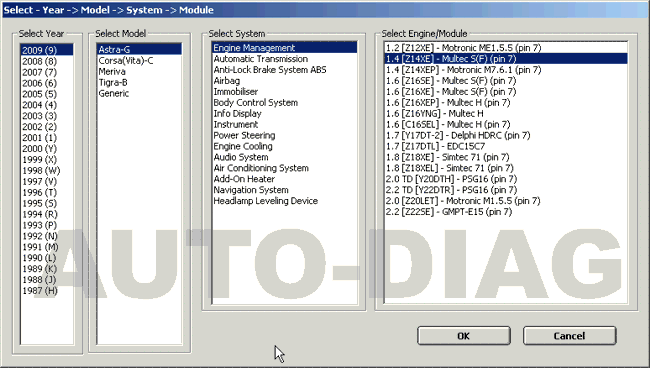Choose 2.2 TD [Y22DTR] PSG16 module
Image resolution: width=650 pixels, height=368 pixels.
506,189
